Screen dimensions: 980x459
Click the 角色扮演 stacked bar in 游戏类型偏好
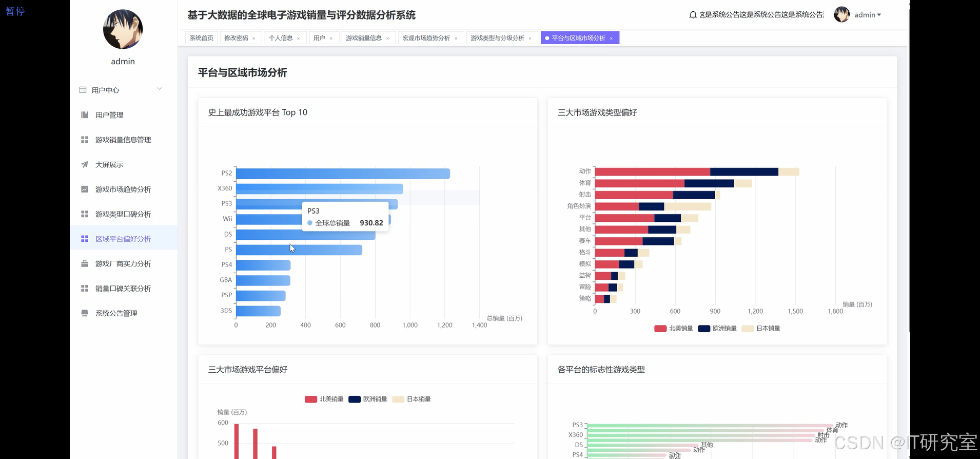(x=653, y=206)
